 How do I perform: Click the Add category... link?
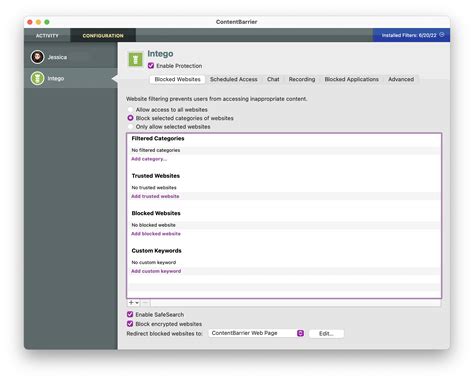click(149, 159)
